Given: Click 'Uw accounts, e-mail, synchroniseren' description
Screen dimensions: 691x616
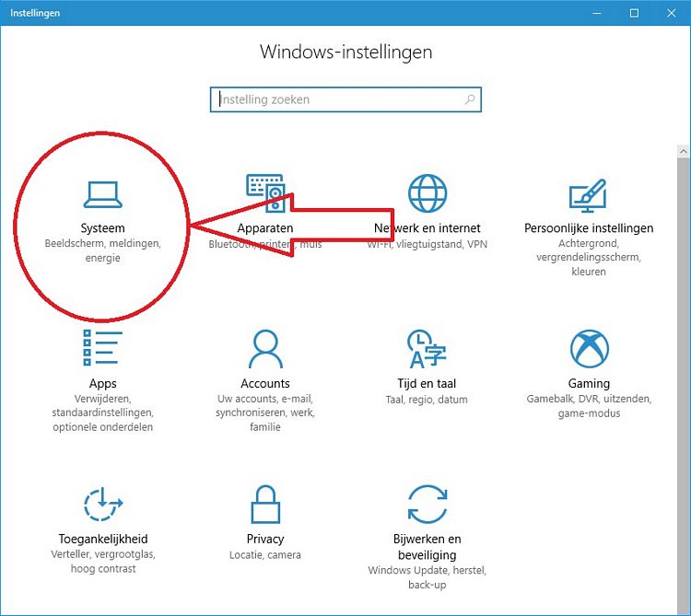Looking at the screenshot, I should tap(265, 413).
